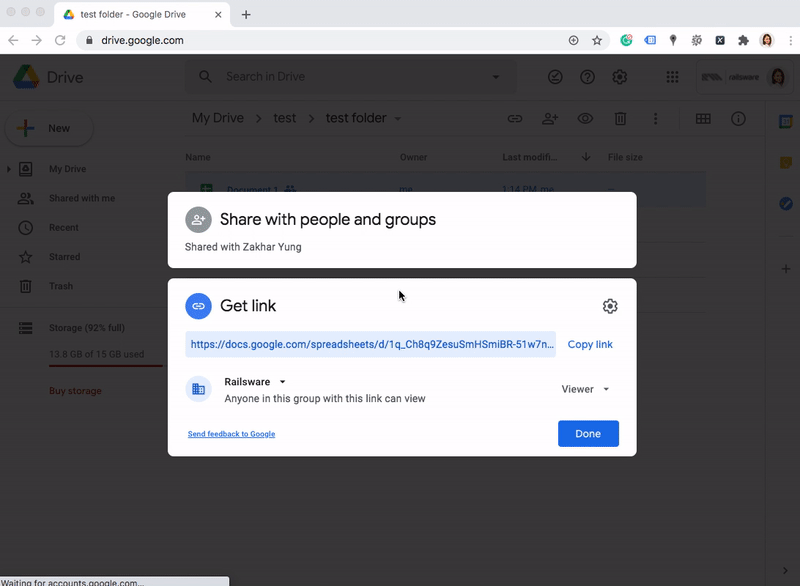
Task: Open the Share with people icon
Action: coord(549,118)
